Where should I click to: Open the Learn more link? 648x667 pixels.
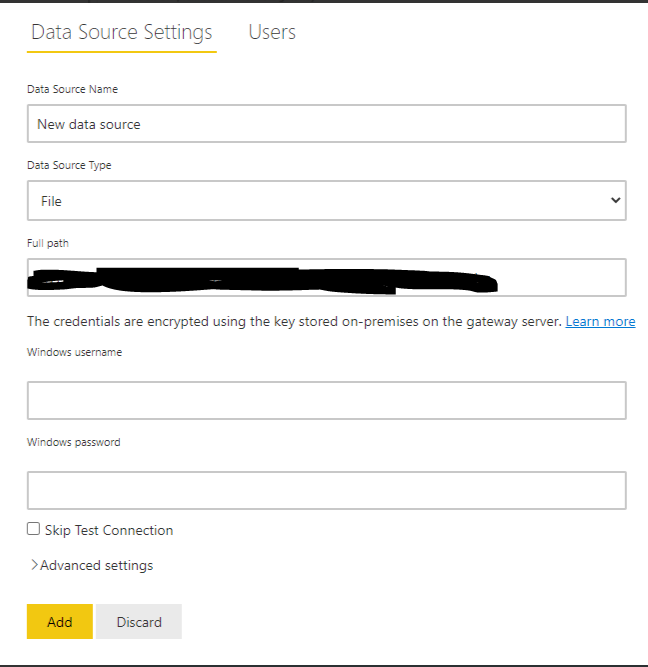[x=600, y=322]
